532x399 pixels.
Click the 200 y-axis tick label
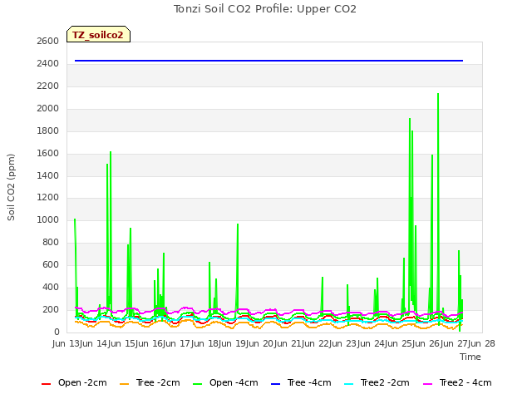51,309
